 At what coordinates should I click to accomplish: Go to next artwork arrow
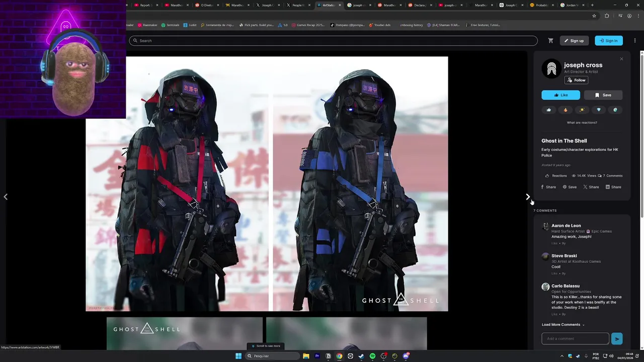pos(527,197)
